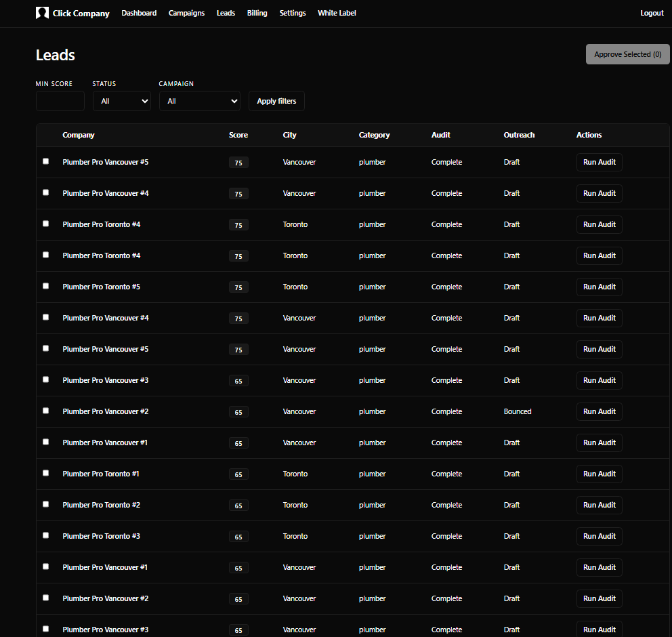672x637 pixels.
Task: Click the Bounced outreach status
Action: pyautogui.click(x=518, y=411)
